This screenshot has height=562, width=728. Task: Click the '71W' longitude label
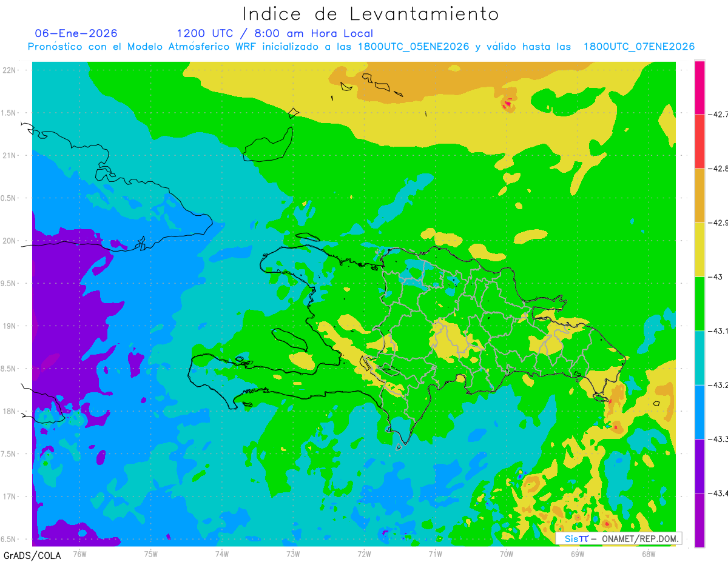point(435,554)
